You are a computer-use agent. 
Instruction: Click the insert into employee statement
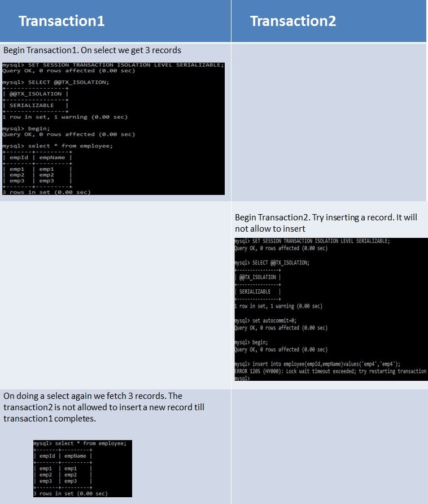[x=317, y=364]
